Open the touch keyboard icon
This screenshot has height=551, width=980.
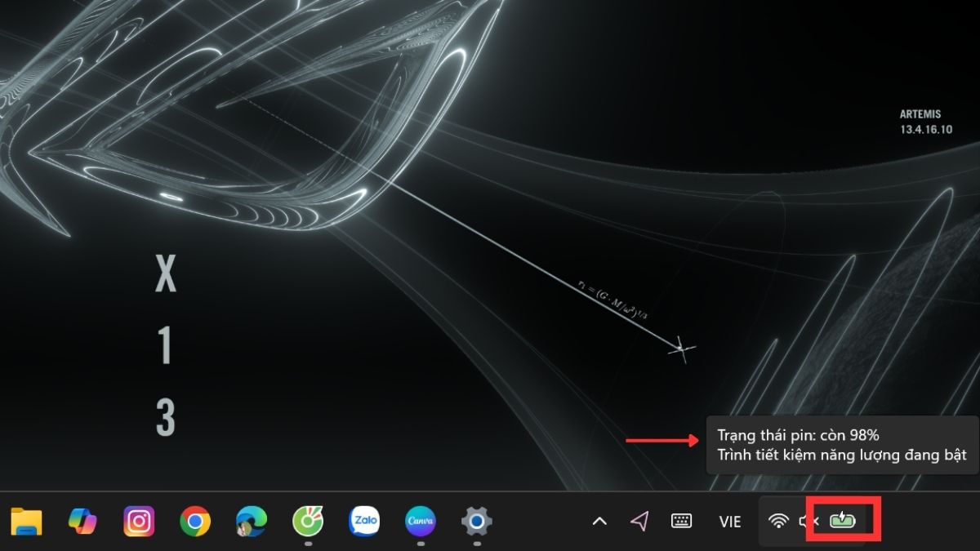[x=682, y=521]
